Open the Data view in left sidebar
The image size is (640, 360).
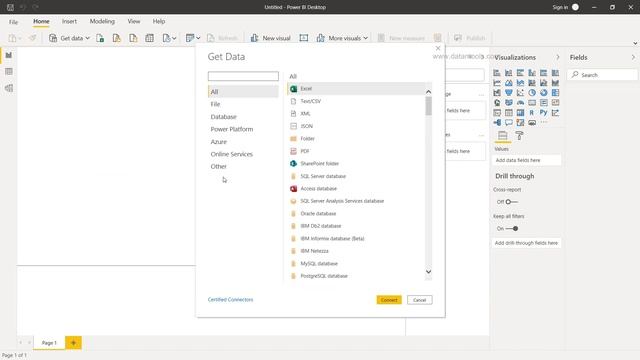pyautogui.click(x=9, y=71)
